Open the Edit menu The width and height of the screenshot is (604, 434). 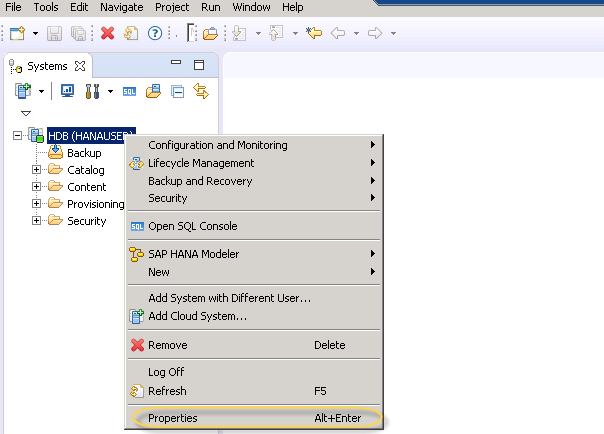click(x=79, y=7)
